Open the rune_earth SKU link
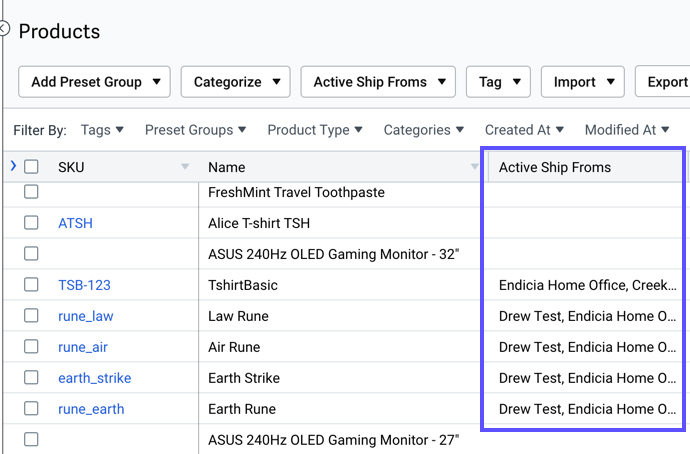Screen dimensions: 690x454 coord(91,409)
